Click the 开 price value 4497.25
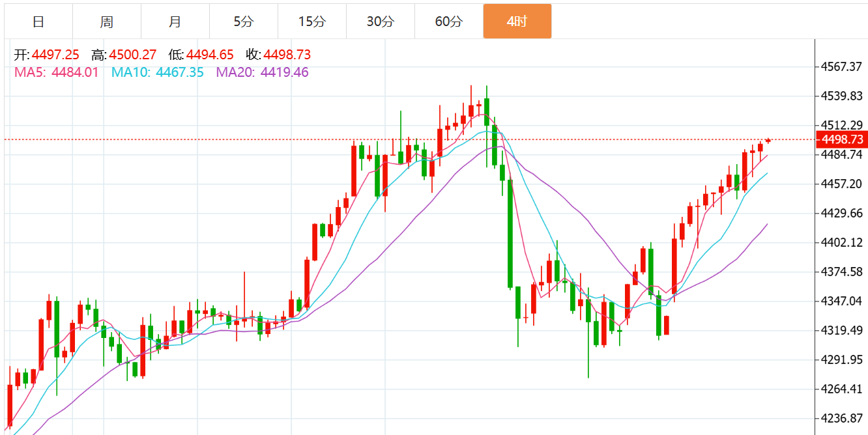This screenshot has height=435, width=868. pyautogui.click(x=55, y=55)
